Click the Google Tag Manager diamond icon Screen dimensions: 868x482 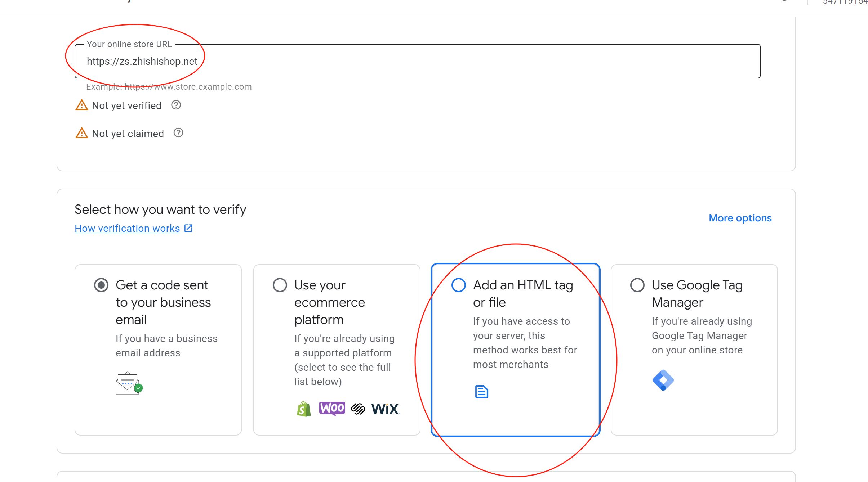(x=663, y=380)
